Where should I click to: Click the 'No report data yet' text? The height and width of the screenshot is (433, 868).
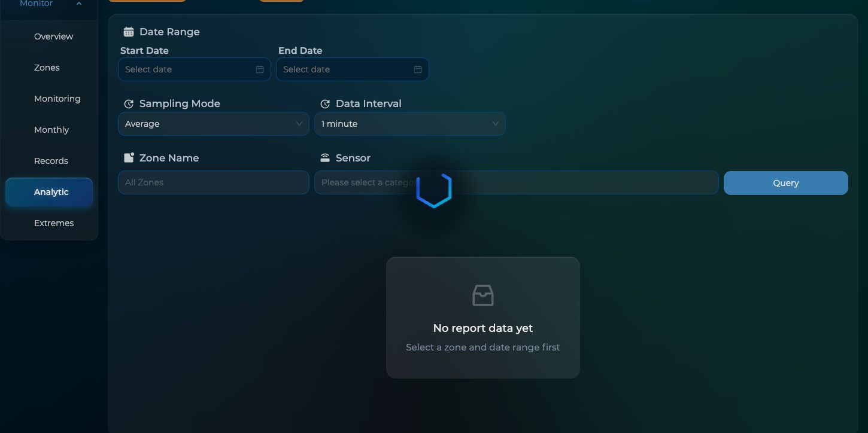[483, 328]
